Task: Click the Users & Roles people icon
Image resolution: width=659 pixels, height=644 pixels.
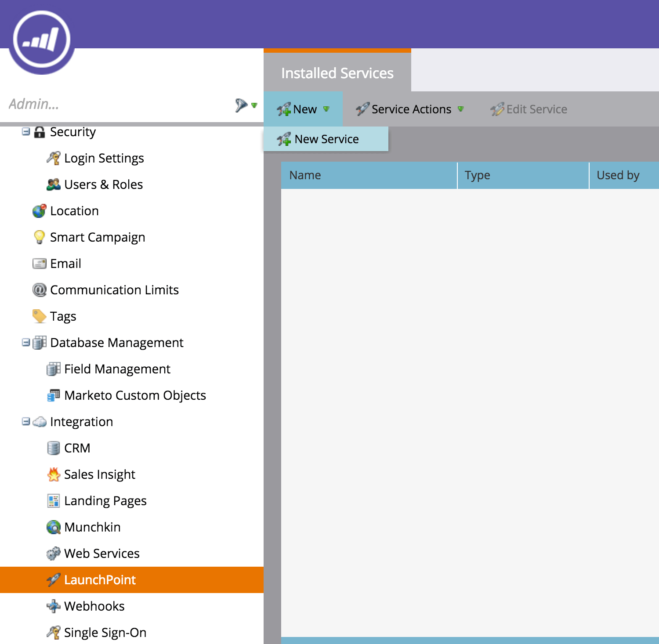Action: pos(53,185)
